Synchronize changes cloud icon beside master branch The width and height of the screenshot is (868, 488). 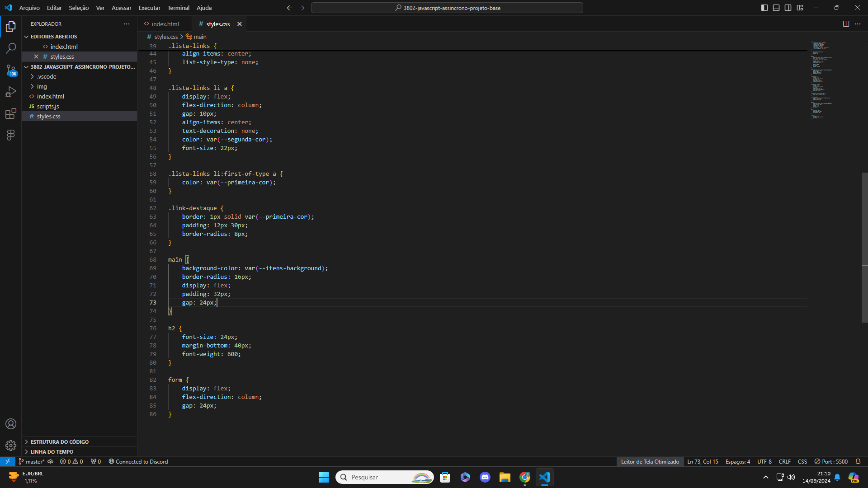coord(51,461)
